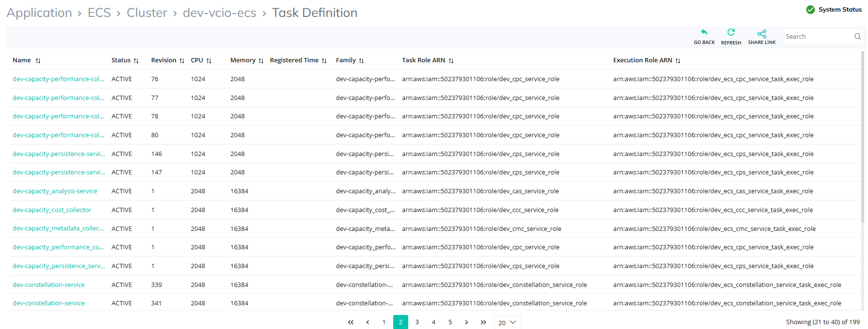Click Revision value 78 cell

[x=155, y=116]
